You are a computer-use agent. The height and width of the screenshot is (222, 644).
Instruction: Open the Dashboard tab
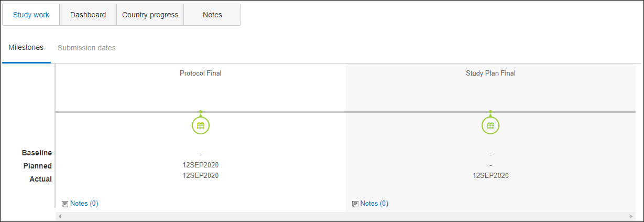click(88, 15)
